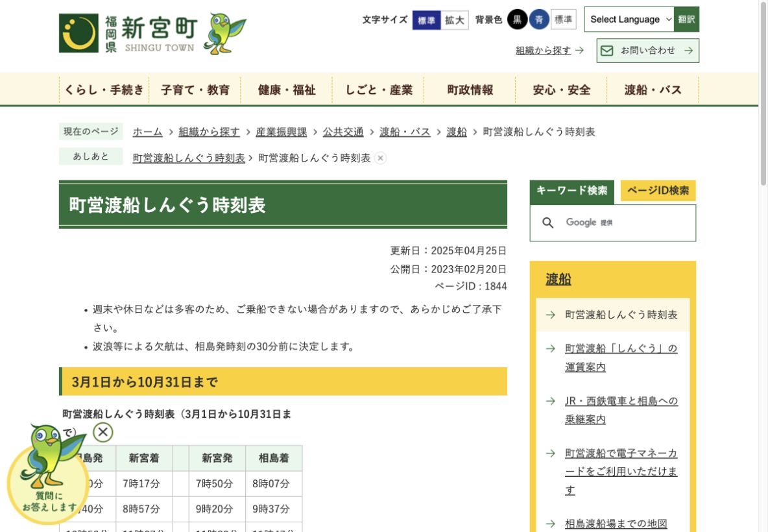Viewport: 768px width, 532px height.
Task: Click the envelope icon in お問い合わせ button
Action: pos(606,51)
